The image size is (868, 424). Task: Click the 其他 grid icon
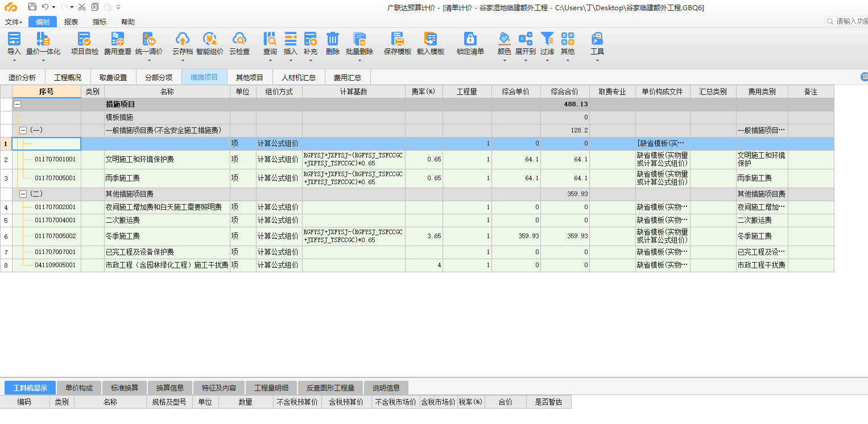coord(568,39)
